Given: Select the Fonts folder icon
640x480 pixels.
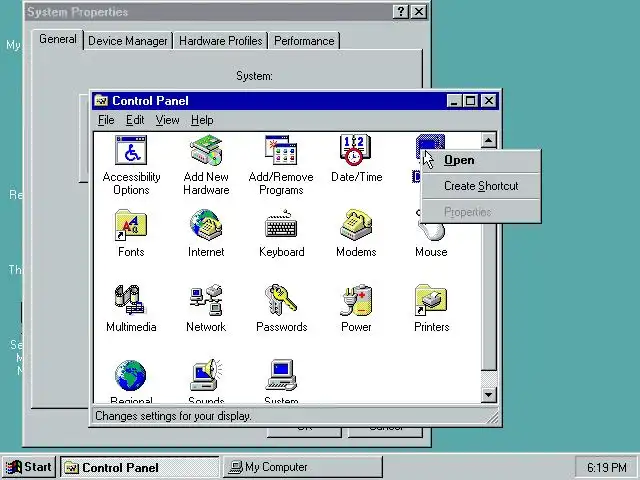Looking at the screenshot, I should click(131, 225).
